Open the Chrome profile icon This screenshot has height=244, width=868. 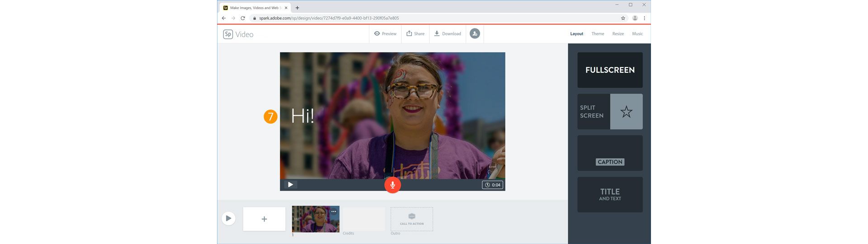[635, 18]
